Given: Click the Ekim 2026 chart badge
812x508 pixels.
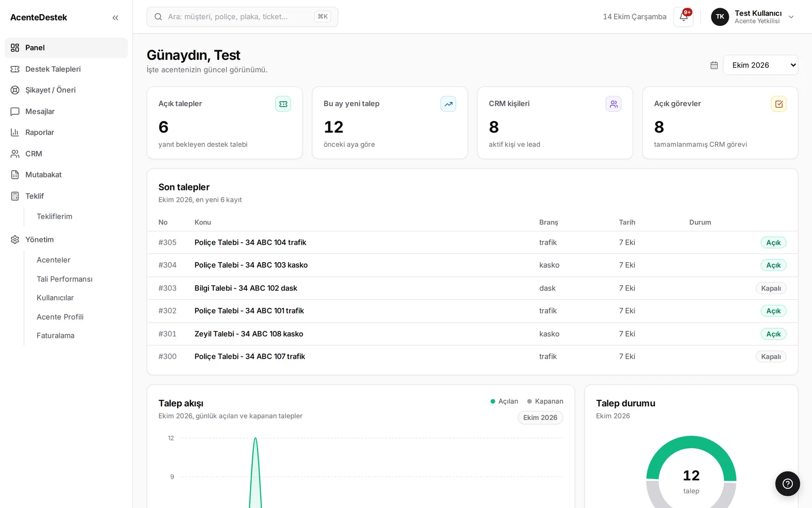Looking at the screenshot, I should click(540, 418).
